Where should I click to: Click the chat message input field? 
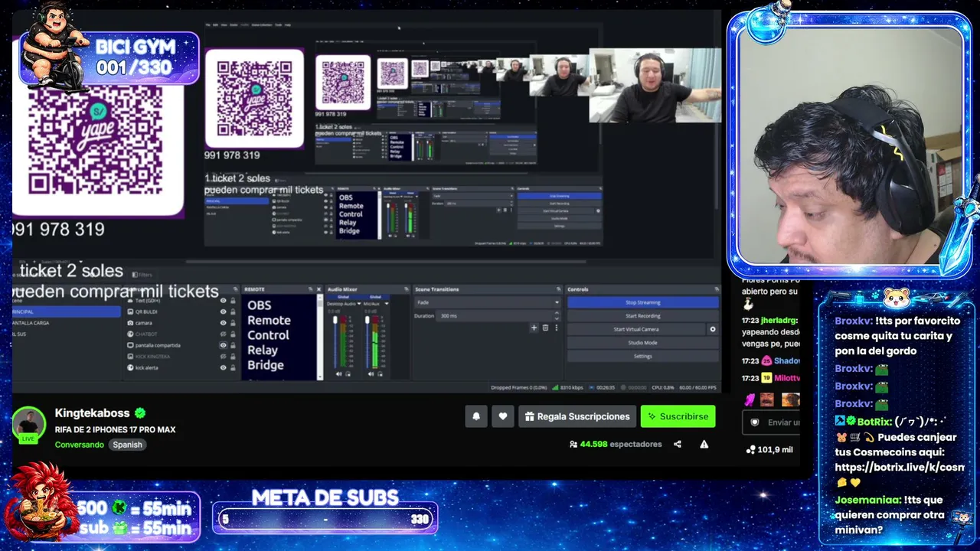[x=772, y=422]
